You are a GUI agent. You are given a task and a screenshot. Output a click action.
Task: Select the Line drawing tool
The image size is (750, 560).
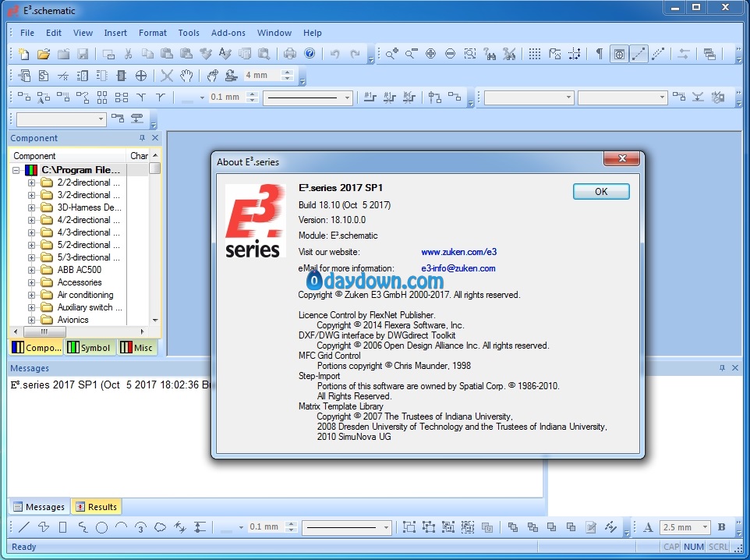point(23,527)
